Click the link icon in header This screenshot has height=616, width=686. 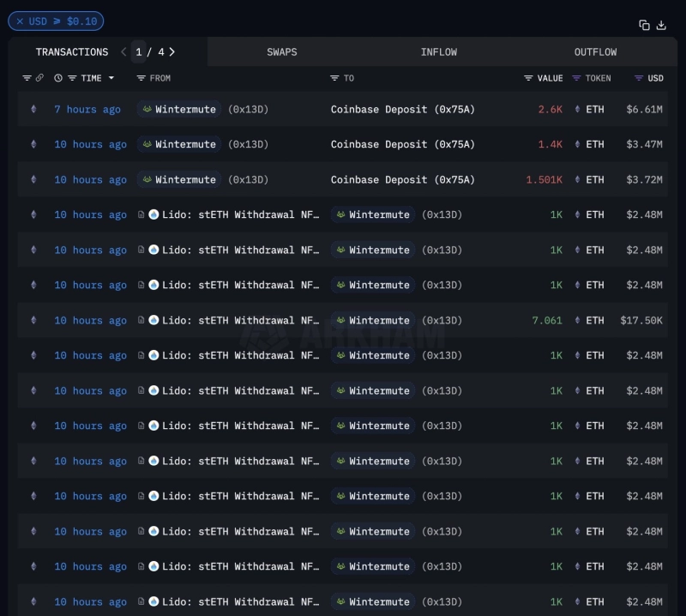click(39, 78)
